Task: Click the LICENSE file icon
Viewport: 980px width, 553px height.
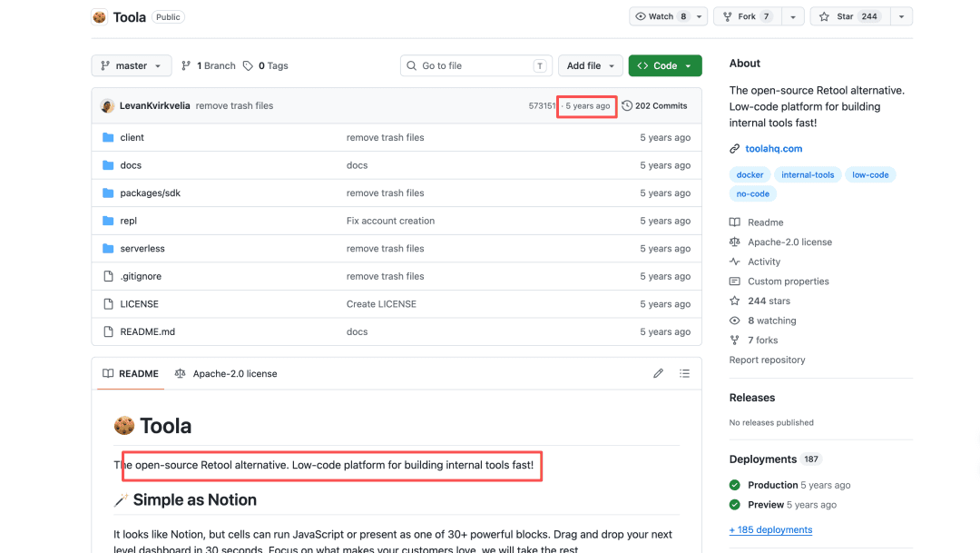Action: coord(108,304)
